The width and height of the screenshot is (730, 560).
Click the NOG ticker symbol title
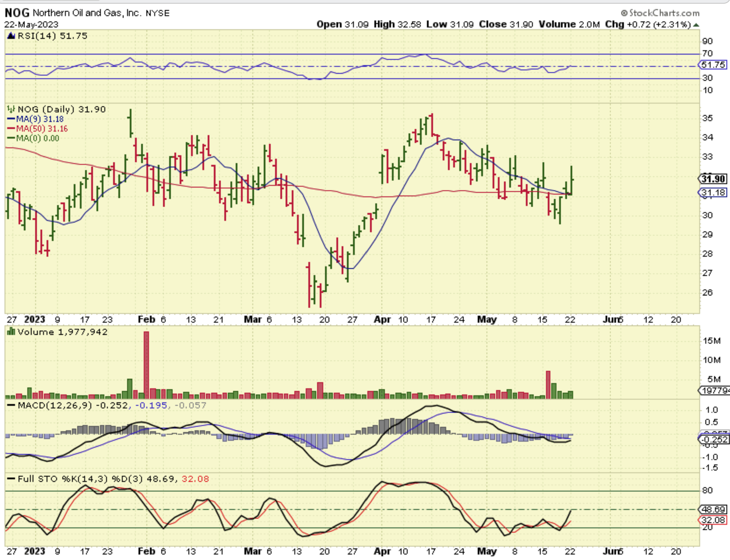click(x=17, y=13)
